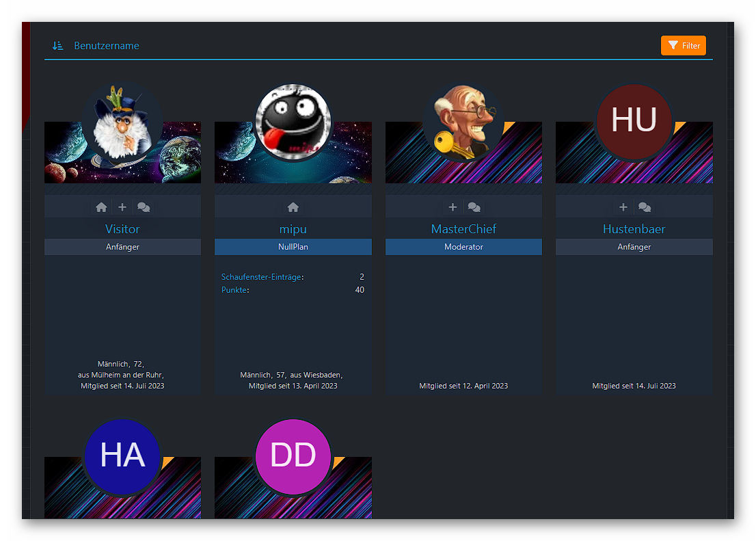Screen dimensions: 756x541
Task: Open the mipu username profile link
Action: coord(293,228)
